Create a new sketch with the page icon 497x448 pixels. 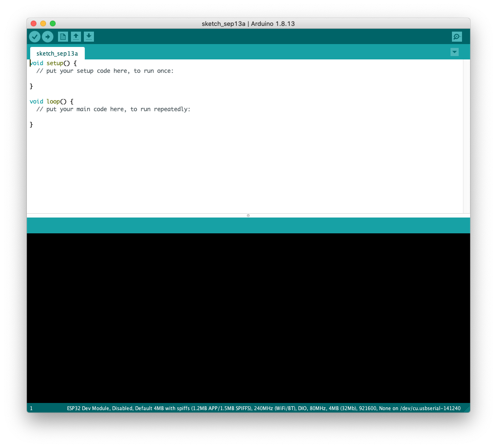(63, 37)
